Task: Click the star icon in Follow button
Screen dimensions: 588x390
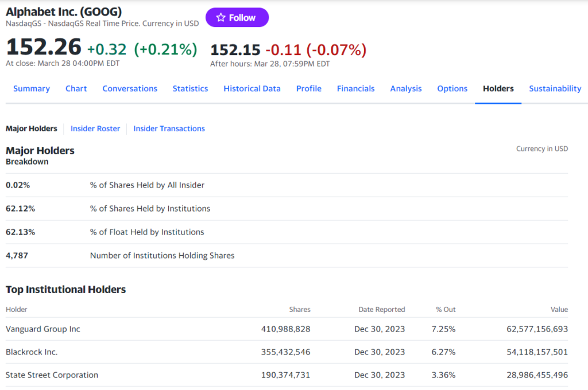Action: 221,18
